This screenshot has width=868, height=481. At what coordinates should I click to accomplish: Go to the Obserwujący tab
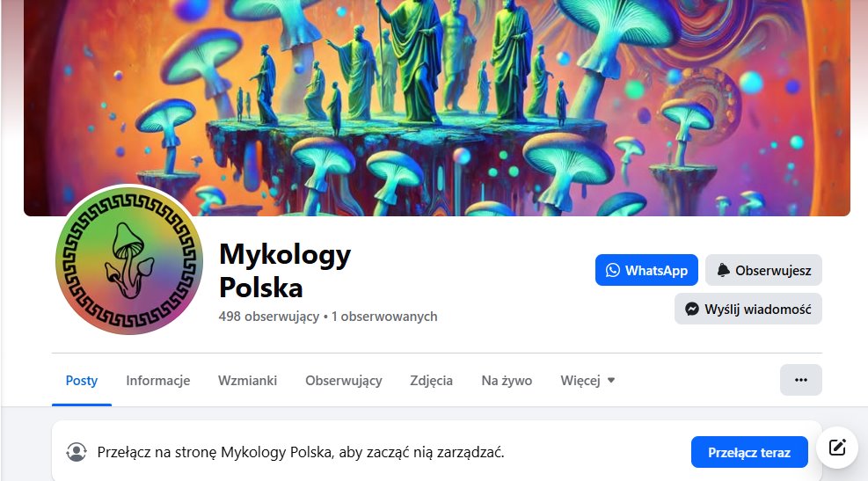pyautogui.click(x=344, y=381)
